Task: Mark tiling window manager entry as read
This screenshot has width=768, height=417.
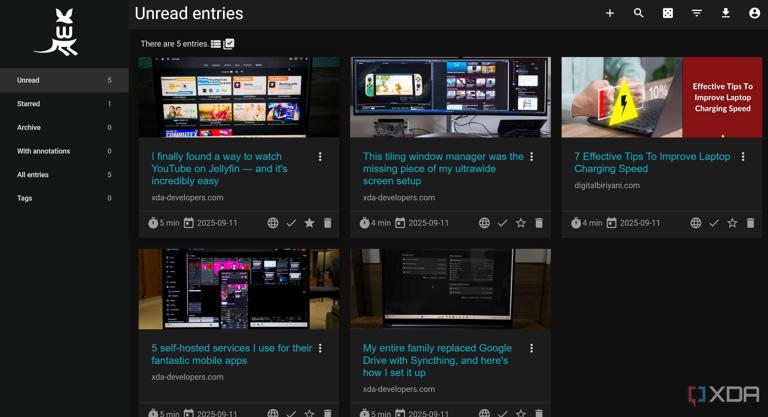Action: 503,223
